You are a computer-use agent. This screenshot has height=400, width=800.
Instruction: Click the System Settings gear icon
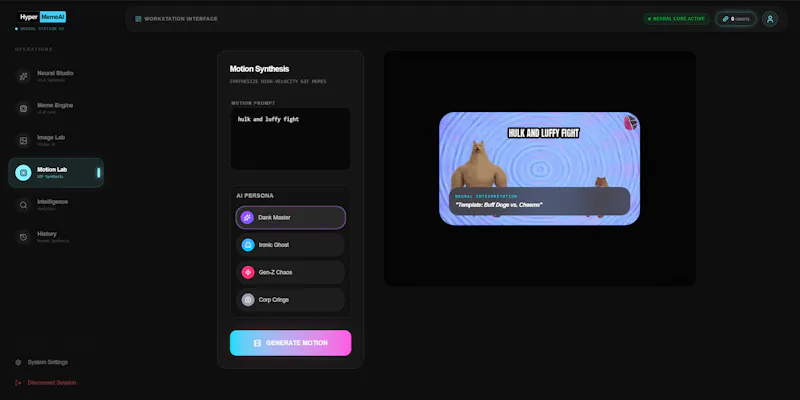18,362
